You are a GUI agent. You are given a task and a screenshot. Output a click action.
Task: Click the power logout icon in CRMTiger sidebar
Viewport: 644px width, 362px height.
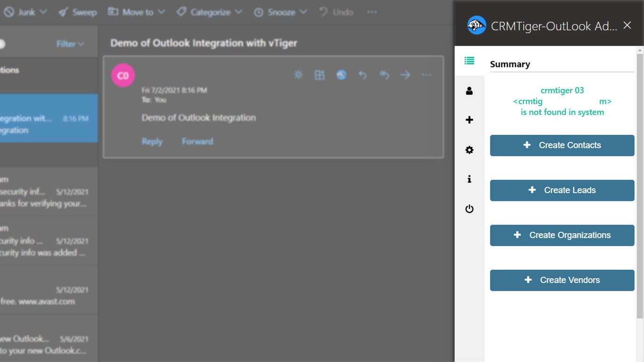469,209
